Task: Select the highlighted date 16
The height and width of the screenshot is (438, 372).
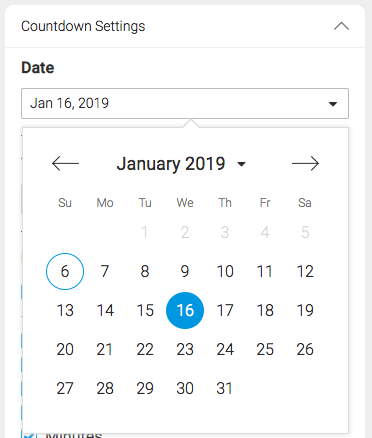Action: click(185, 310)
